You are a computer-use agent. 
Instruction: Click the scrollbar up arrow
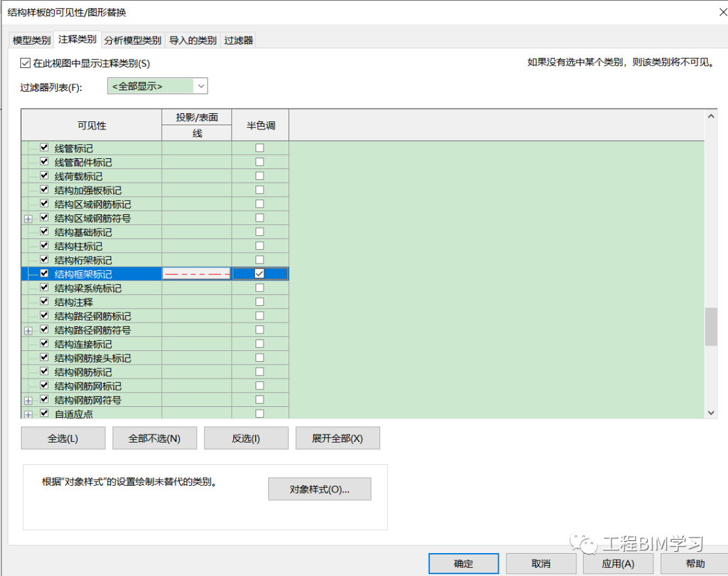[x=711, y=117]
